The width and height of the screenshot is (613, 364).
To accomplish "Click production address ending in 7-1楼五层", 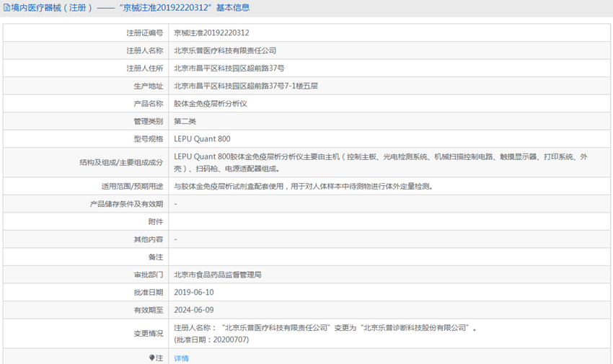I will (x=246, y=86).
